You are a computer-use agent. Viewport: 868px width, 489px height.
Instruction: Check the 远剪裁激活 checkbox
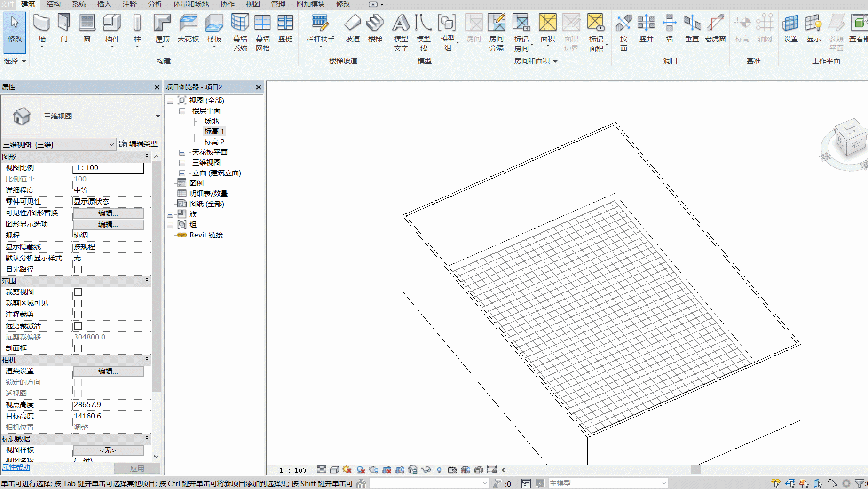tap(78, 326)
